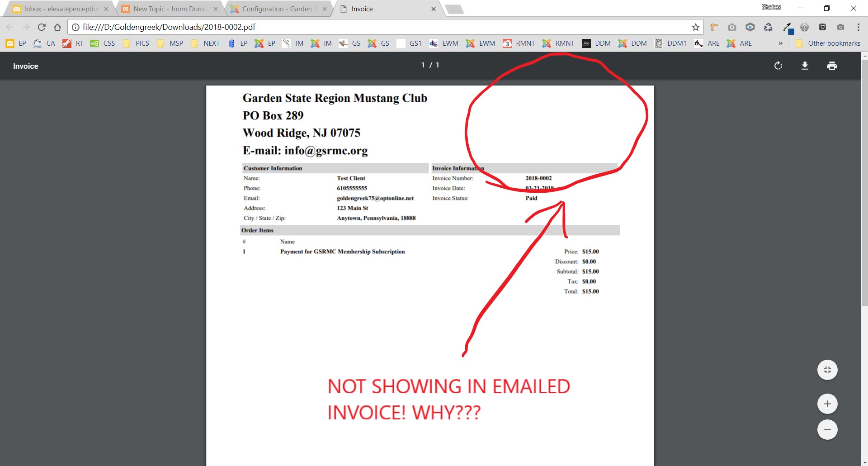
Task: Click the Garden State Region Mustang Club heading
Action: pos(335,98)
